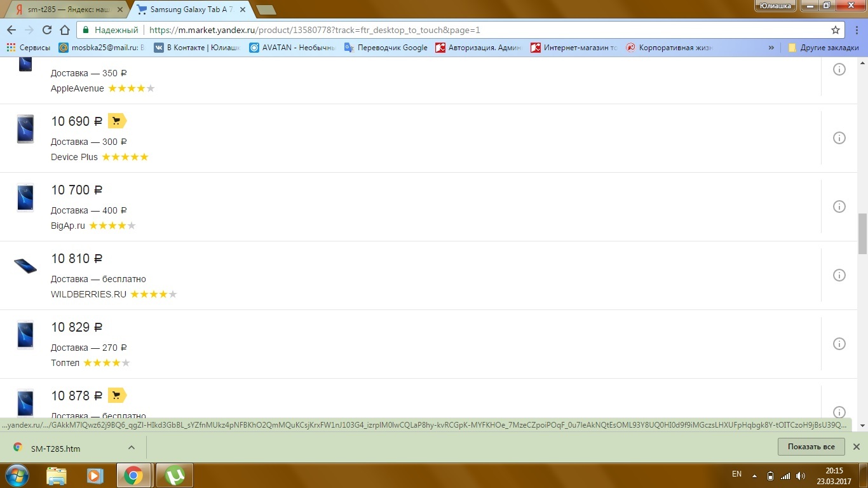The image size is (868, 488).
Task: Open the downloaded SM-T285.htm file
Action: pos(56,448)
